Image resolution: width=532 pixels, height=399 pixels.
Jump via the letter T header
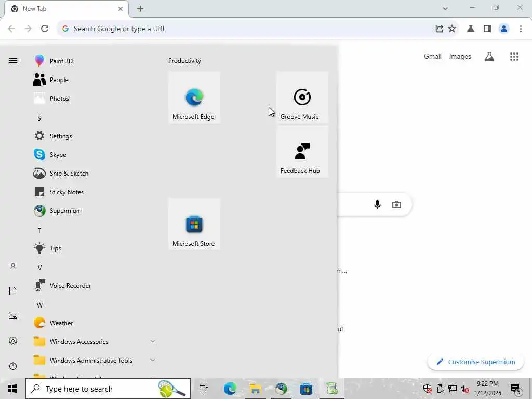coord(39,230)
